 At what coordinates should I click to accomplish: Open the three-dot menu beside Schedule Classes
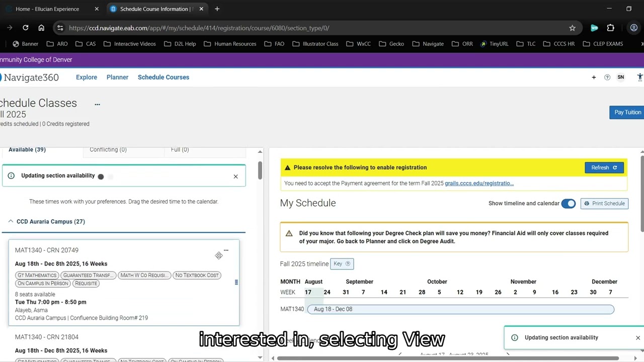click(x=97, y=105)
